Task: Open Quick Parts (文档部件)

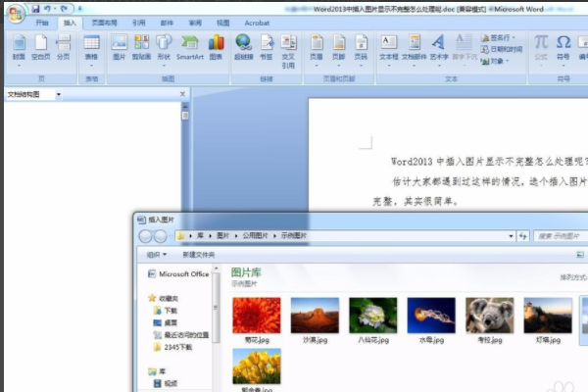Action: coord(414,50)
